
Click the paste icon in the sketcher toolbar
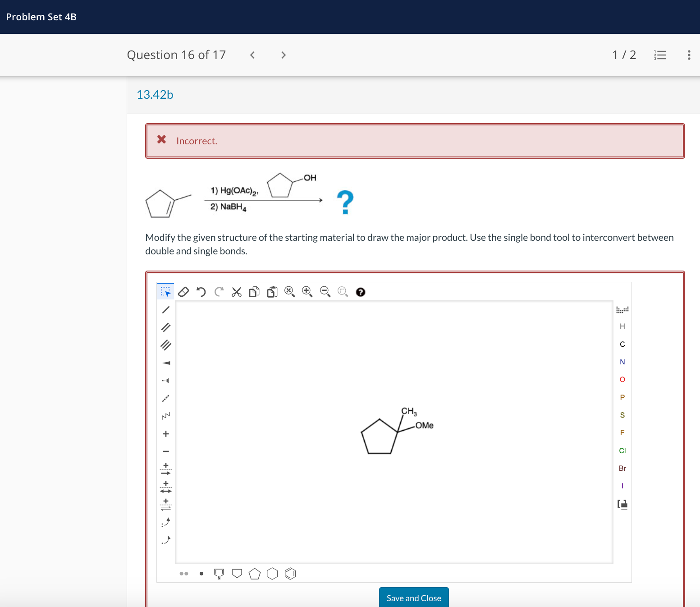click(x=272, y=292)
